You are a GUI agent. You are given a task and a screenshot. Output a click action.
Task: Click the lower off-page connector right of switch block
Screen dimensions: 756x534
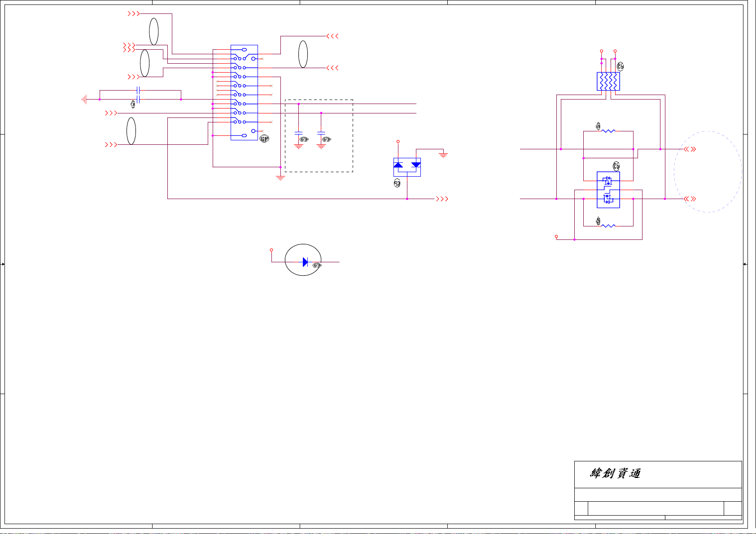(x=332, y=68)
